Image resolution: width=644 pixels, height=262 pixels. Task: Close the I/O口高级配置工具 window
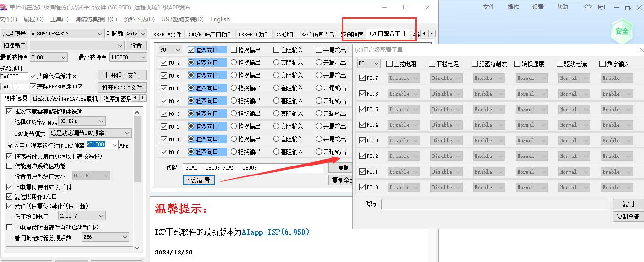pyautogui.click(x=641, y=50)
